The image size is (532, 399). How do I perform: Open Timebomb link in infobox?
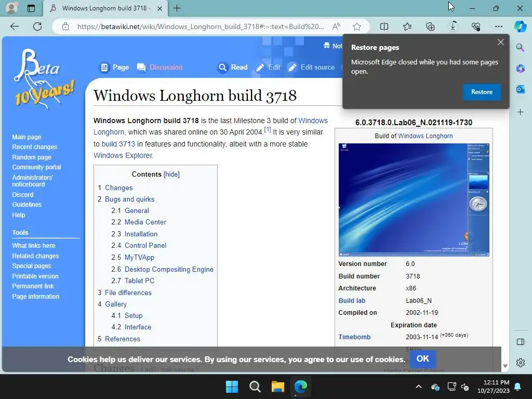(x=354, y=337)
